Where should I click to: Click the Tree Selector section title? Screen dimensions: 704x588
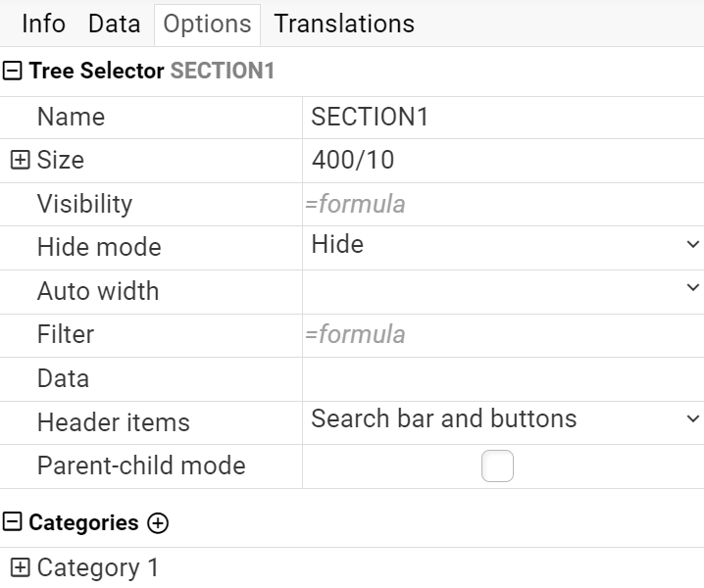[x=151, y=71]
